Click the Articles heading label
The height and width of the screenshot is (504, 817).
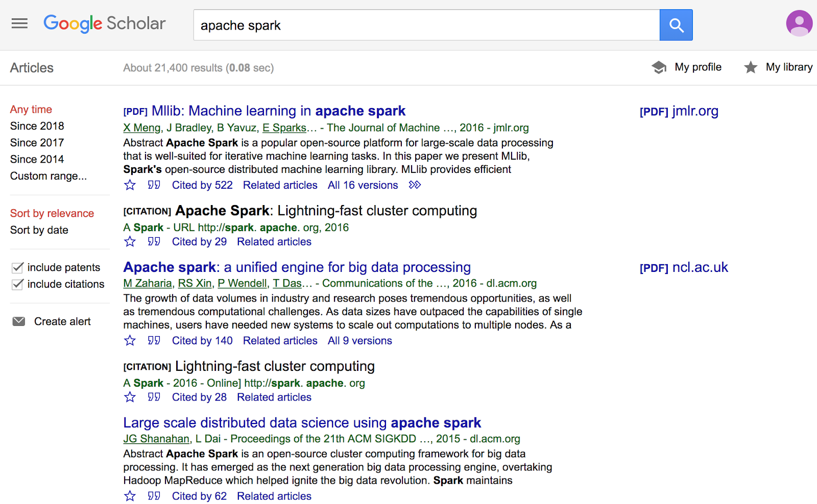(x=32, y=68)
